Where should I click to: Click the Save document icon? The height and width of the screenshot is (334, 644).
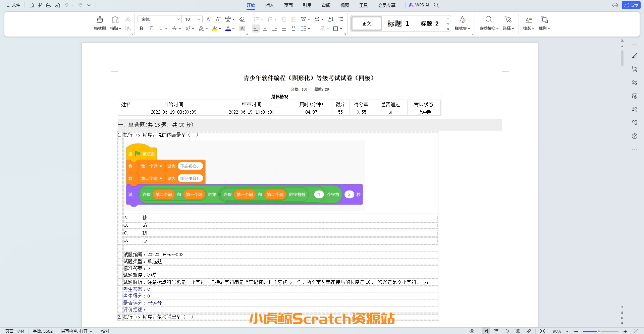click(31, 5)
